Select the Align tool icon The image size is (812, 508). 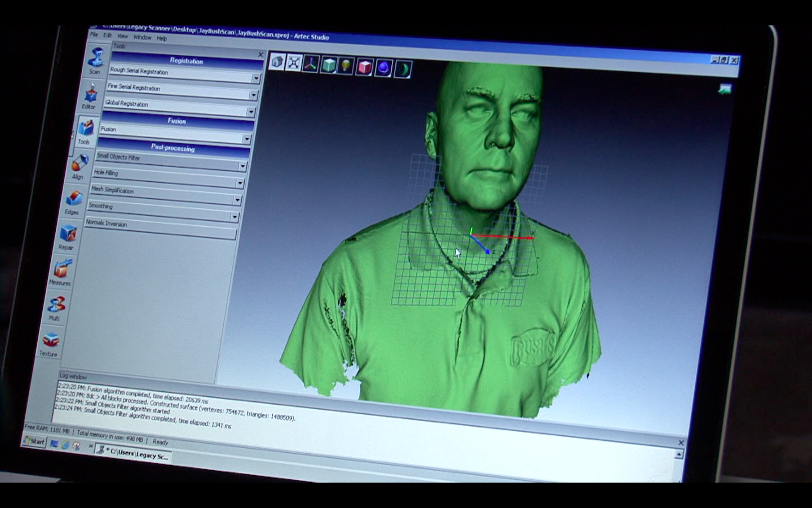click(x=80, y=165)
